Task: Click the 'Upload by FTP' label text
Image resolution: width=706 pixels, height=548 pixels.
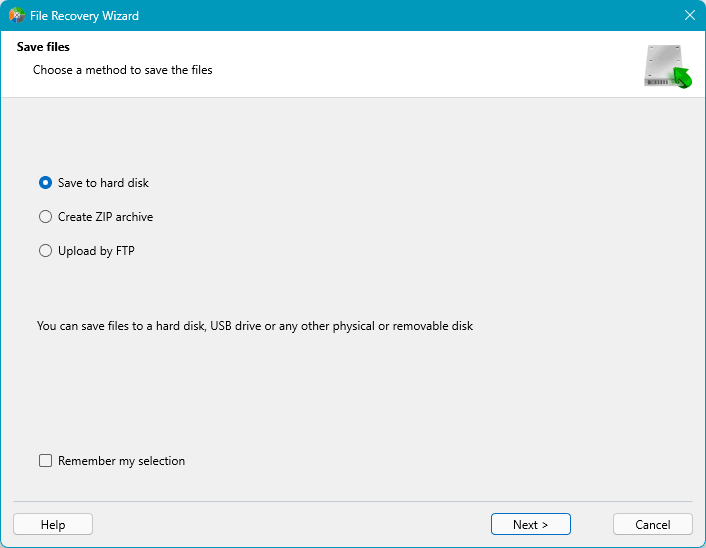Action: tap(96, 251)
